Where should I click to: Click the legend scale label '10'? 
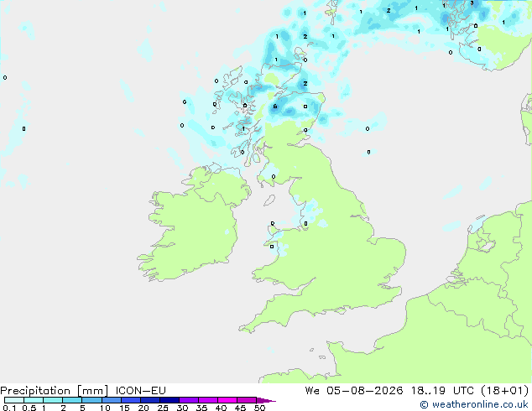[105, 408]
